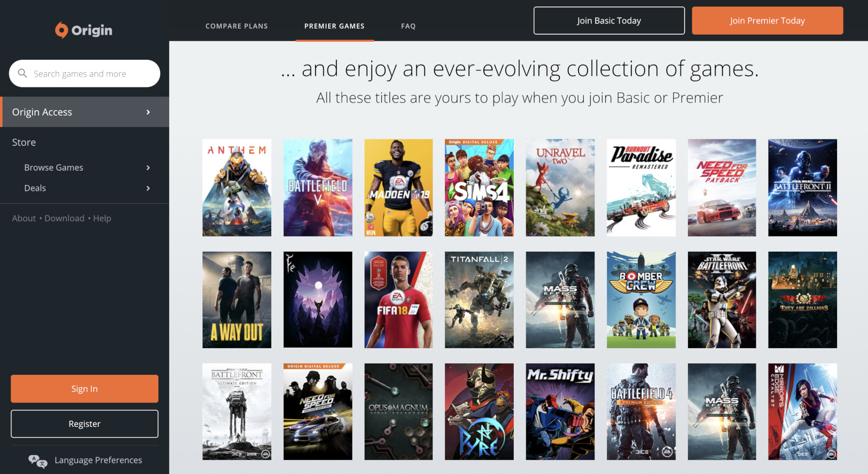The width and height of the screenshot is (868, 474).
Task: Select the A Way Out cover
Action: tap(237, 300)
